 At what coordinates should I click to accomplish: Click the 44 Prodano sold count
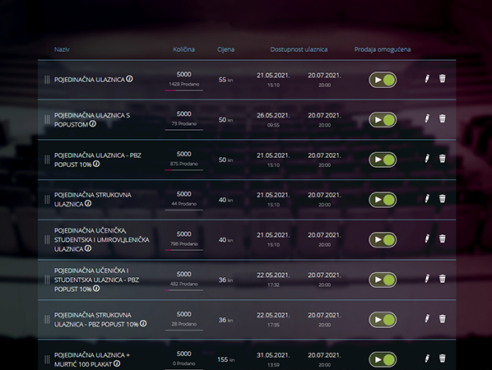point(184,204)
